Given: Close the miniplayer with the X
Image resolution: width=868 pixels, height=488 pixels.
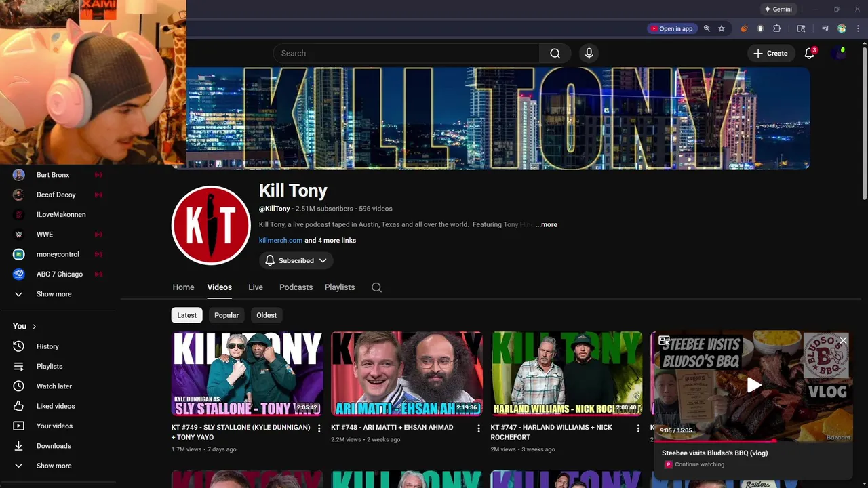Looking at the screenshot, I should pos(843,340).
